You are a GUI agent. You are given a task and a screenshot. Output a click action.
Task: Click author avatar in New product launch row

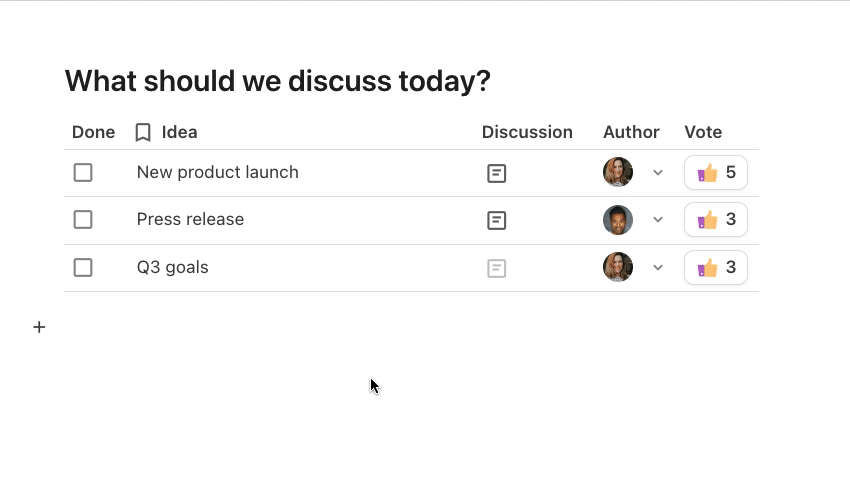click(618, 172)
